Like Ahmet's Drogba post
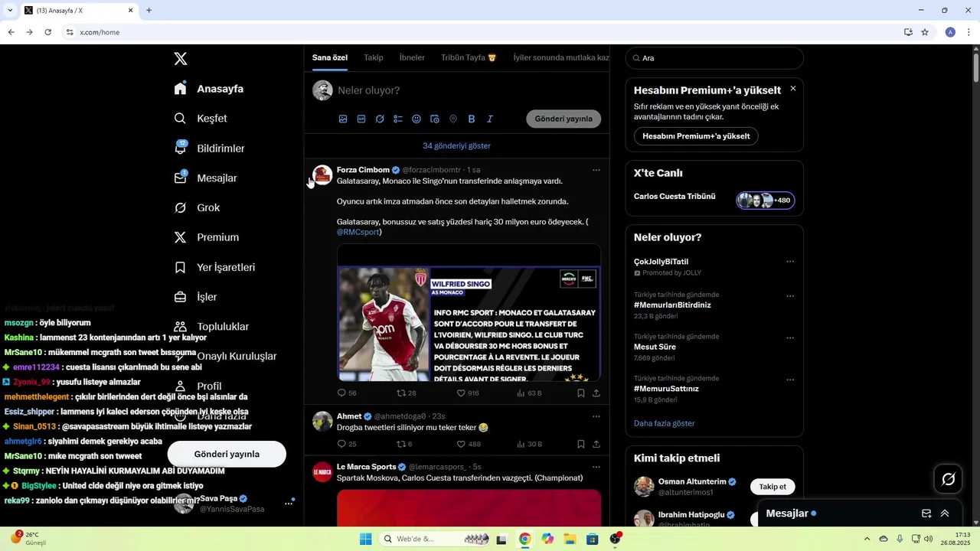Viewport: 980px width, 551px height. coord(469,444)
